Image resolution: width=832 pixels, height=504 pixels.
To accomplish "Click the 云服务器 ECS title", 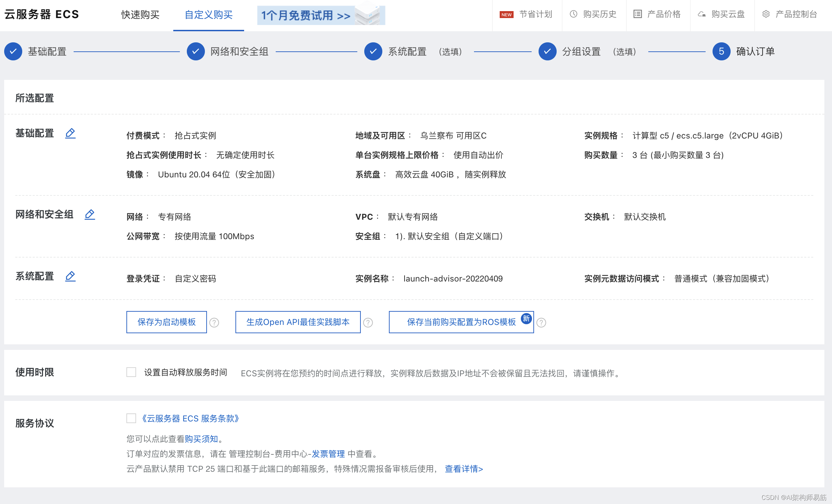I will (42, 14).
